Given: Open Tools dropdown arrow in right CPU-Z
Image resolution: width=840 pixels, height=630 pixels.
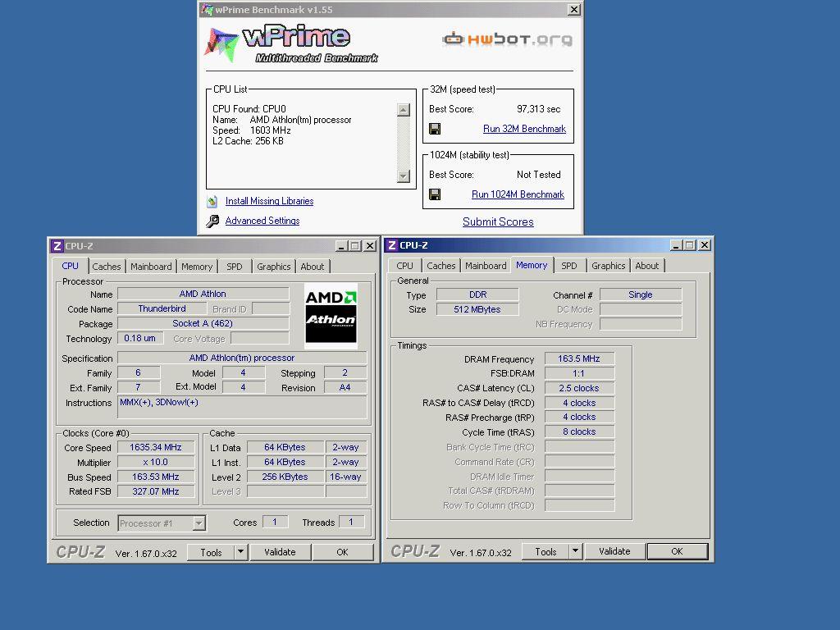Looking at the screenshot, I should (x=575, y=551).
